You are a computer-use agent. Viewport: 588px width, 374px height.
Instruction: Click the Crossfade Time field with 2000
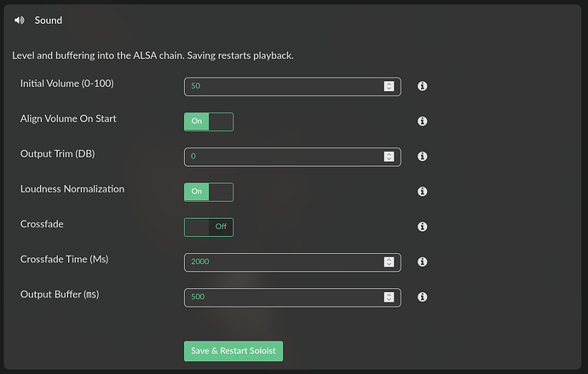point(292,262)
